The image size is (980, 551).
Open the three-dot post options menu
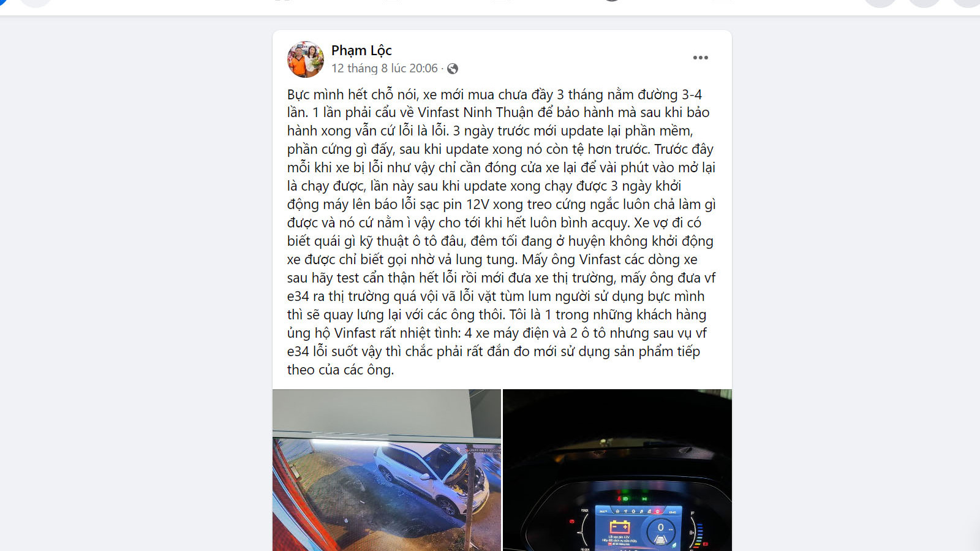[700, 58]
